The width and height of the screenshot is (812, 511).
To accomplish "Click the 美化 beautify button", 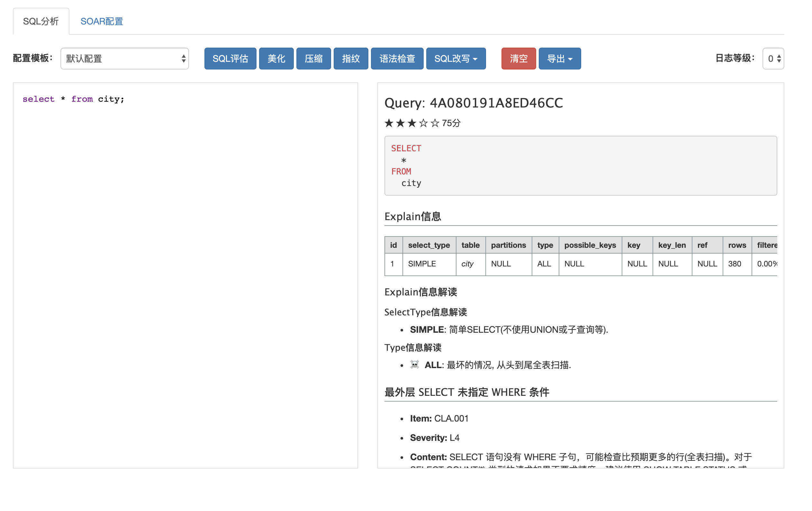I will pyautogui.click(x=276, y=59).
